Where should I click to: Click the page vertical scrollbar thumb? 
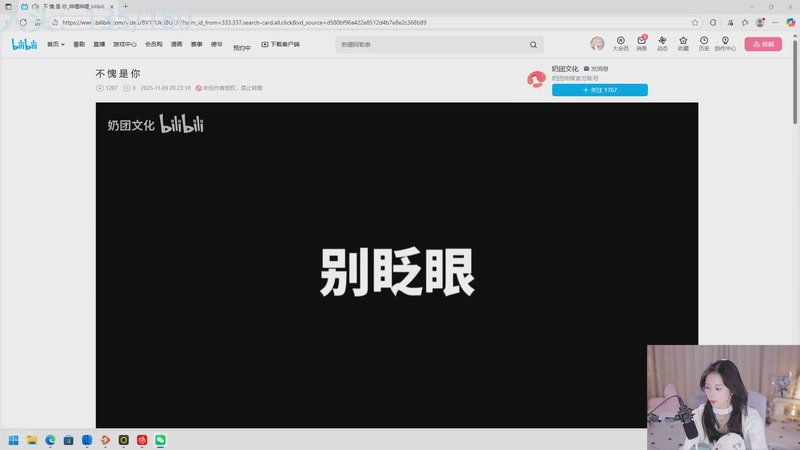click(x=795, y=81)
